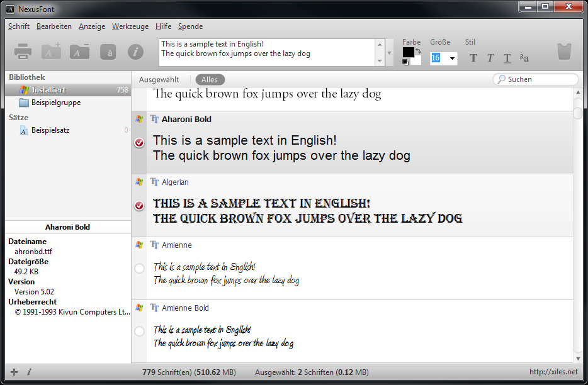588x385 pixels.
Task: Click the Windows icon beside Amienne
Action: 139,245
